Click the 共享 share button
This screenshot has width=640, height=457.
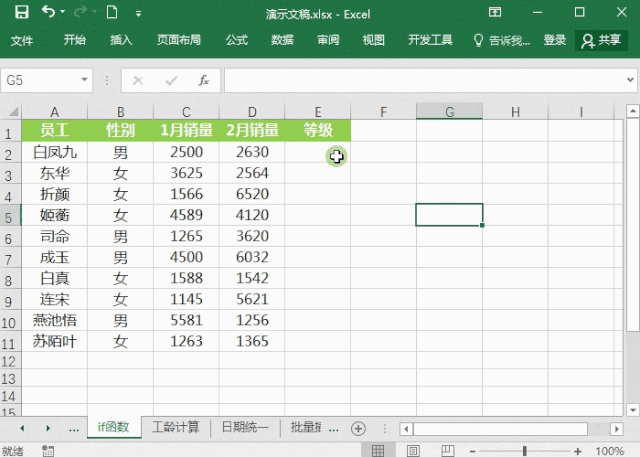[x=601, y=40]
